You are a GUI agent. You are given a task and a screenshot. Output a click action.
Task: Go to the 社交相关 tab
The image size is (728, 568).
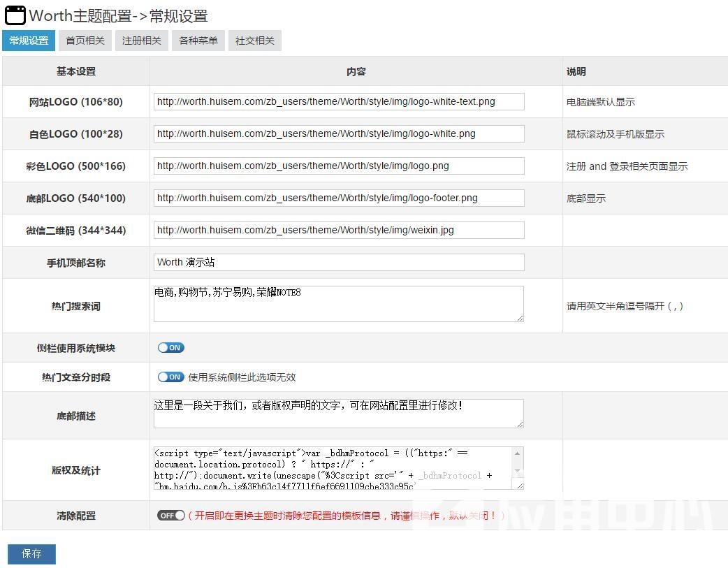coord(255,41)
